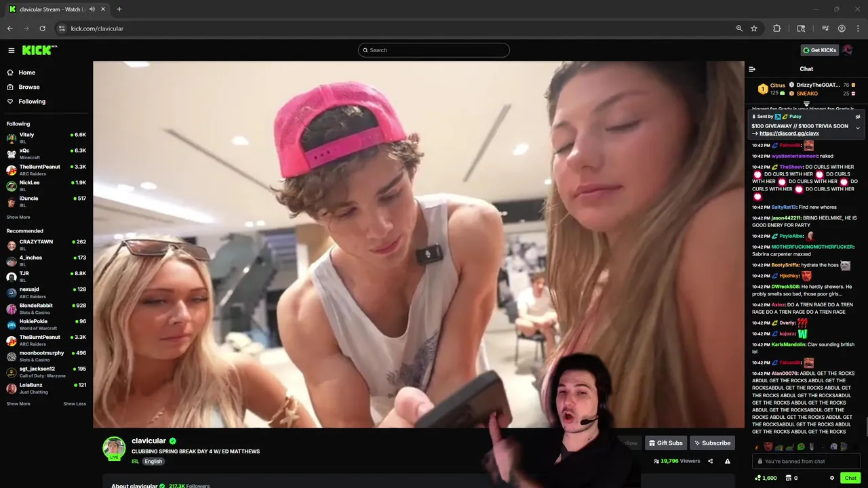Screen dimensions: 868x488
Task: Click Gift Subs button
Action: click(x=665, y=443)
